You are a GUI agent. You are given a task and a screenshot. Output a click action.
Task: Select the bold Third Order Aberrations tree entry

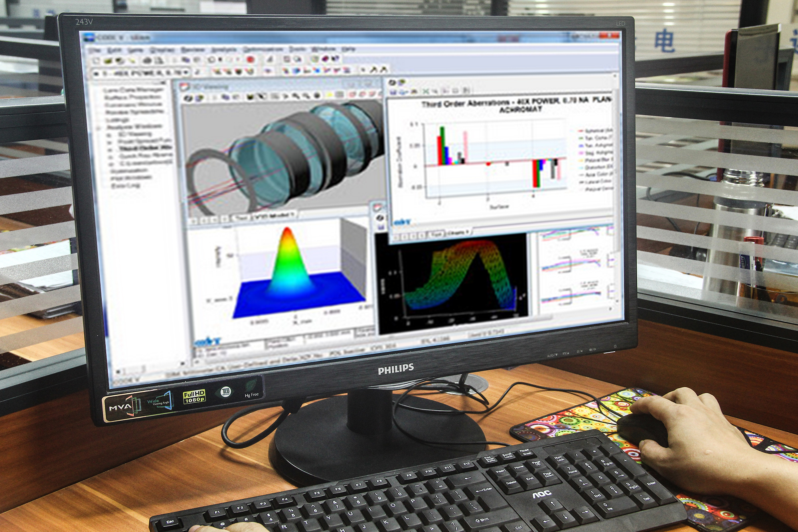pyautogui.click(x=146, y=148)
